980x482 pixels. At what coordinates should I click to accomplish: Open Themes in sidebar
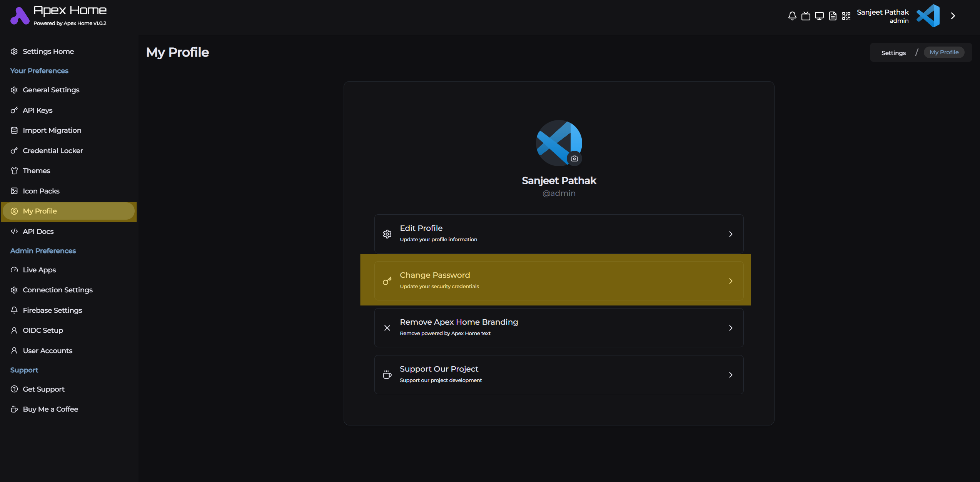pos(36,171)
